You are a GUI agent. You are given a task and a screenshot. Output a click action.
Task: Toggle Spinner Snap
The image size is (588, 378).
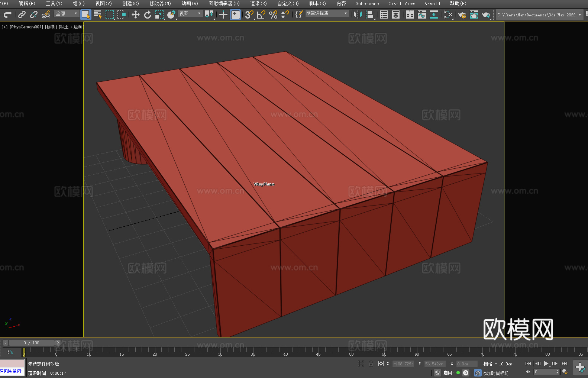[x=285, y=14]
